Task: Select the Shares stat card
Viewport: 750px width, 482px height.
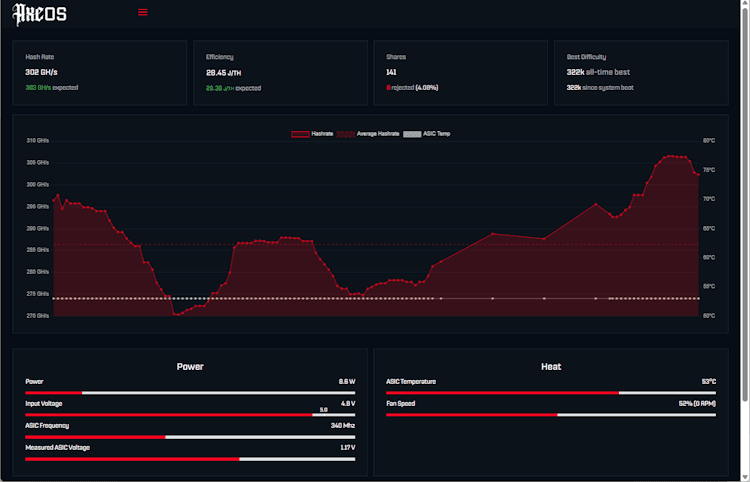Action: (460, 73)
